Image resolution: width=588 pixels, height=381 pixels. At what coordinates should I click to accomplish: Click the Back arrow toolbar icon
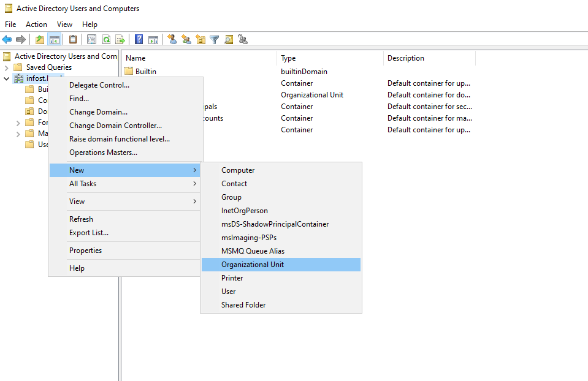coord(7,39)
